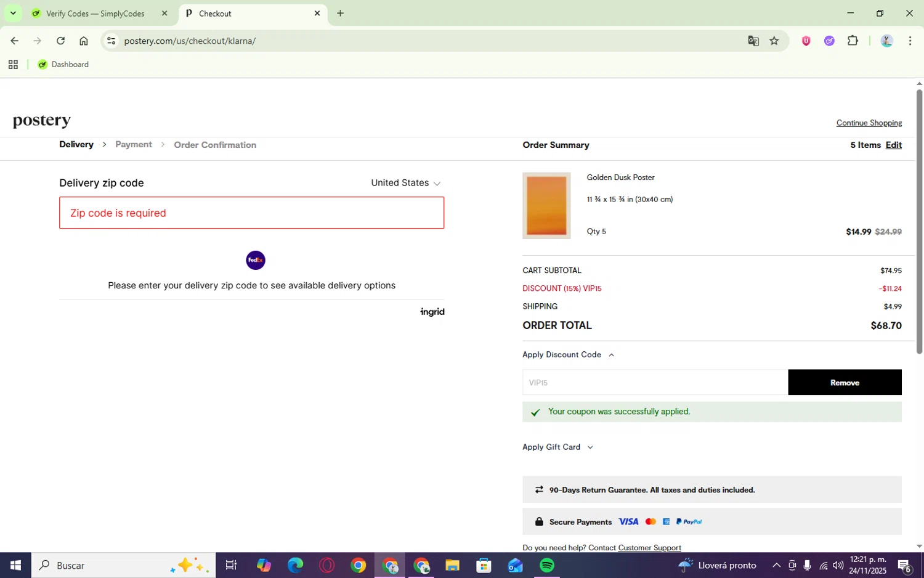
Task: Click the address bar URL
Action: tap(190, 41)
